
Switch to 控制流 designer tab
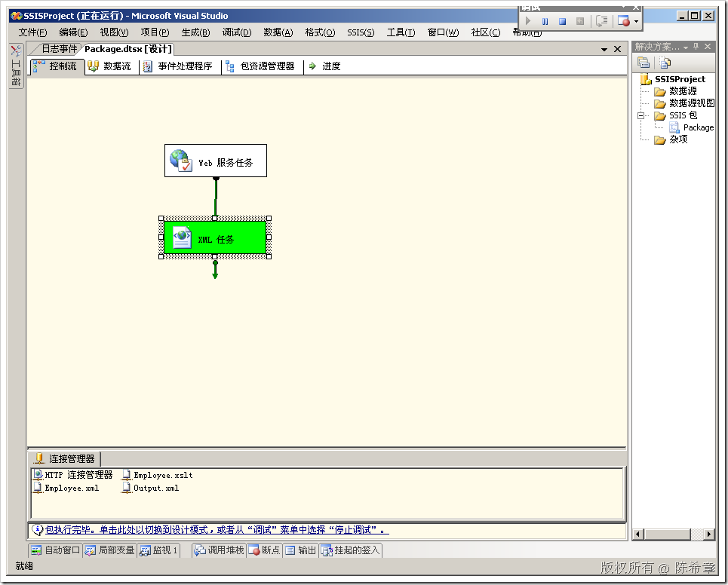(57, 66)
